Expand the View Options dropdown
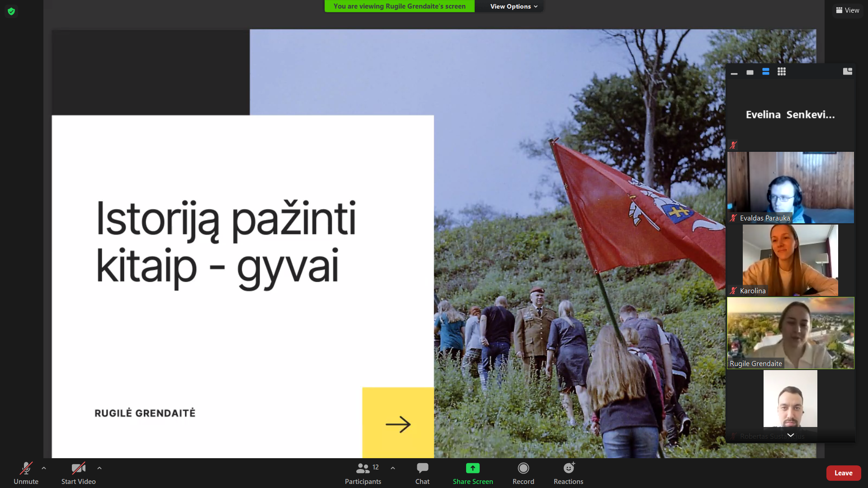The image size is (868, 488). 514,6
